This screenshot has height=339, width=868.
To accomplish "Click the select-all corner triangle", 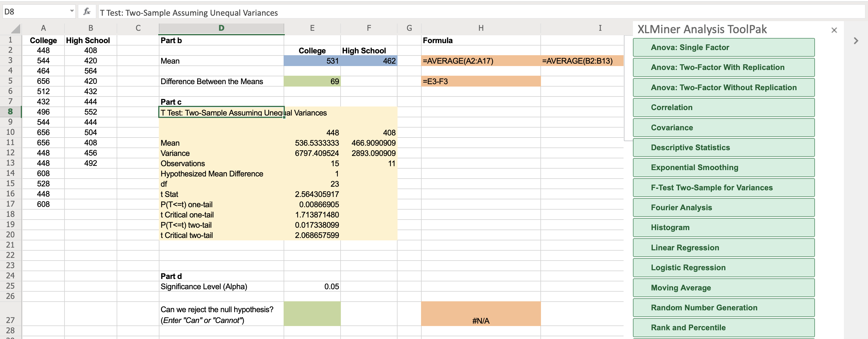I will (15, 29).
